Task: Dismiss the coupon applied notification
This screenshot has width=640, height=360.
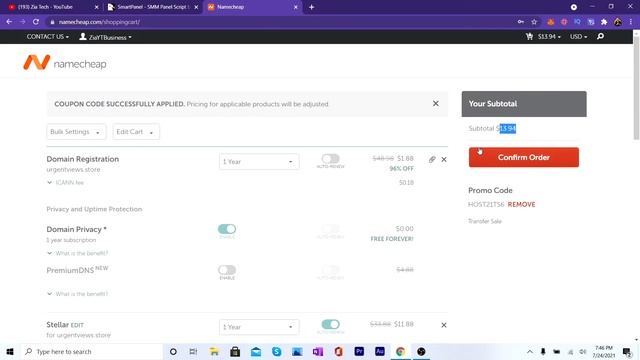Action: [436, 104]
